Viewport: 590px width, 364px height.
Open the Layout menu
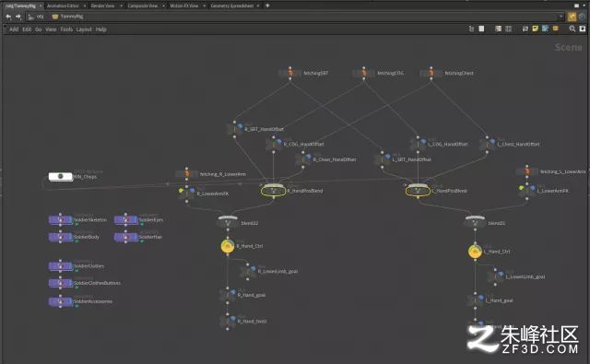click(x=84, y=29)
